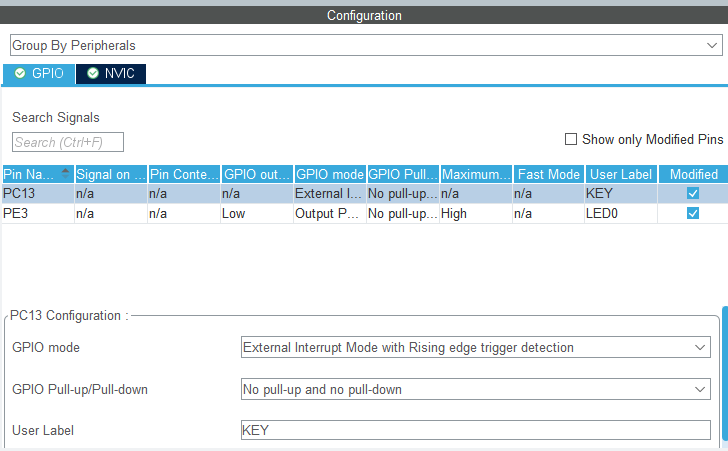Toggle Modified checkbox for PE3 row
728x451 pixels.
(693, 213)
